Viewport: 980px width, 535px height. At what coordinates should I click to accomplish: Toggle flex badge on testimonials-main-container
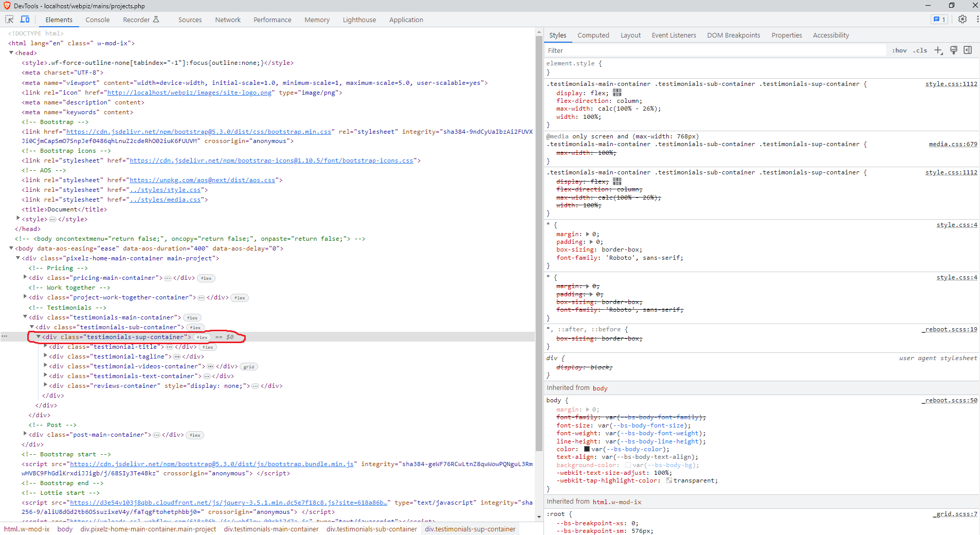click(192, 318)
